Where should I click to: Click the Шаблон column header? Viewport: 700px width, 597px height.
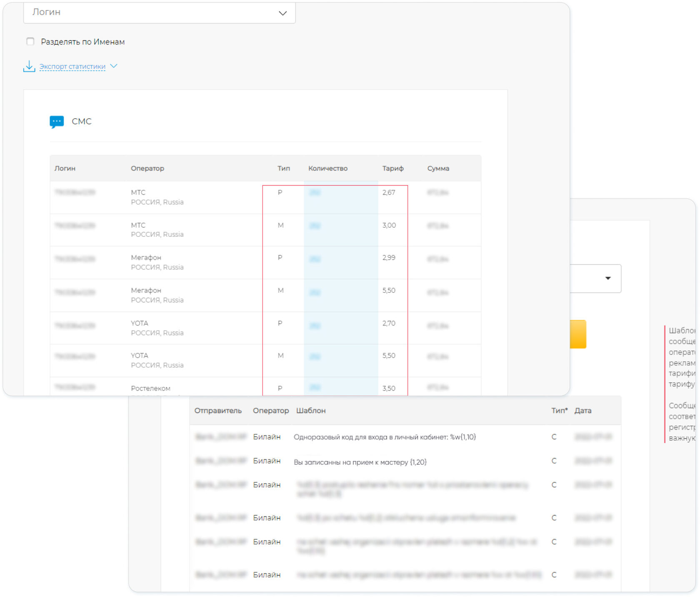[311, 411]
